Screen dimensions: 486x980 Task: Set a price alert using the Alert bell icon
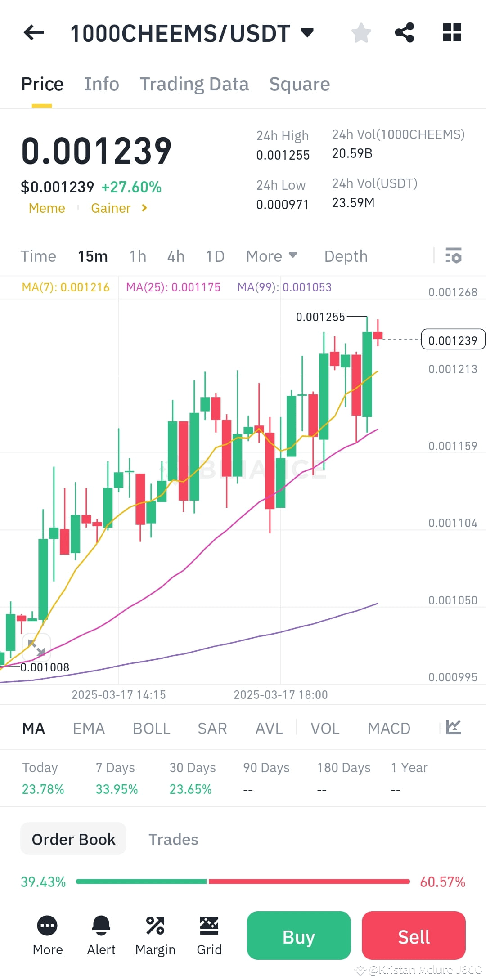click(x=101, y=927)
